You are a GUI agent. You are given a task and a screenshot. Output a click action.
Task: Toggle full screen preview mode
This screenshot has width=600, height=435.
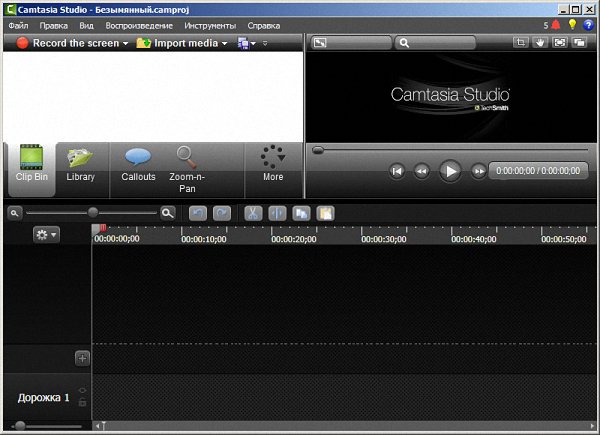click(x=560, y=43)
